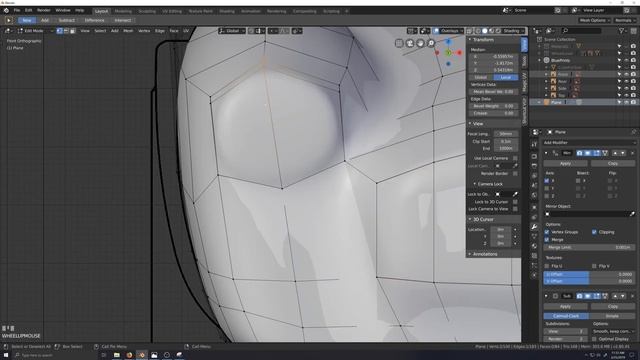Enable Use Local Camera checkbox

coord(515,158)
